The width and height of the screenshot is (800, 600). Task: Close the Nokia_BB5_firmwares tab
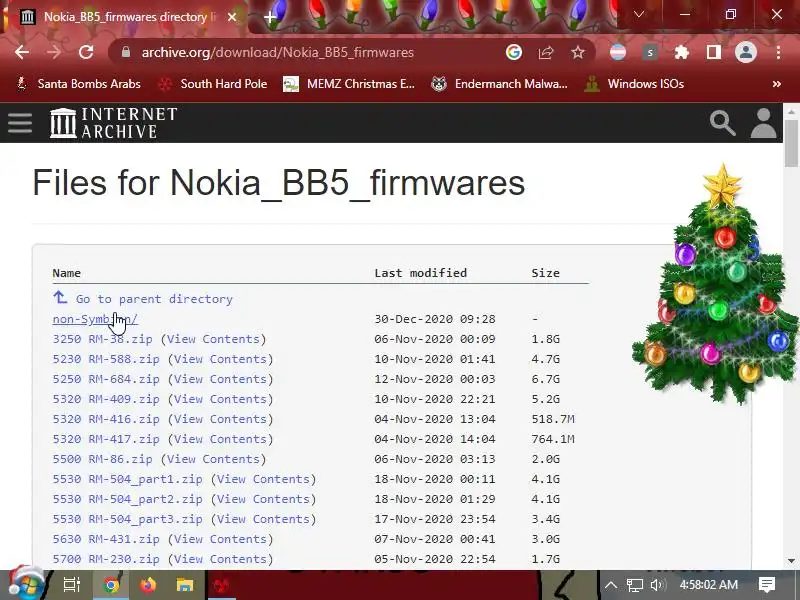(x=232, y=17)
